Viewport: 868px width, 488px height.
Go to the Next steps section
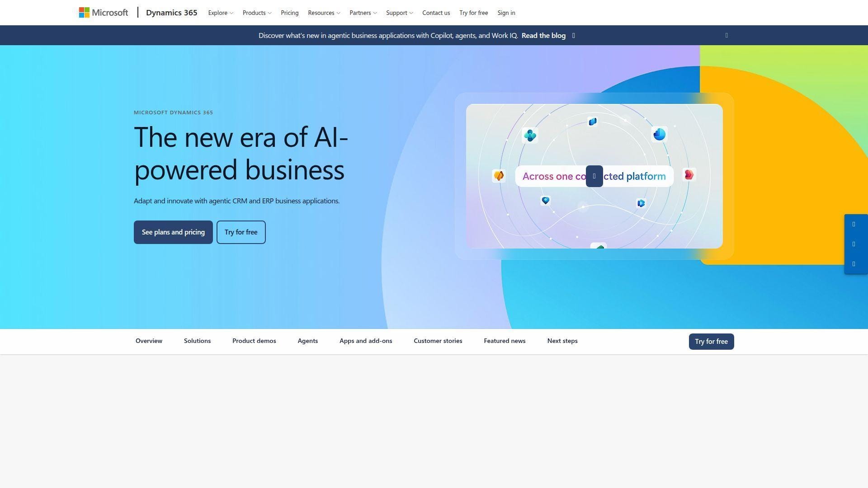[562, 341]
